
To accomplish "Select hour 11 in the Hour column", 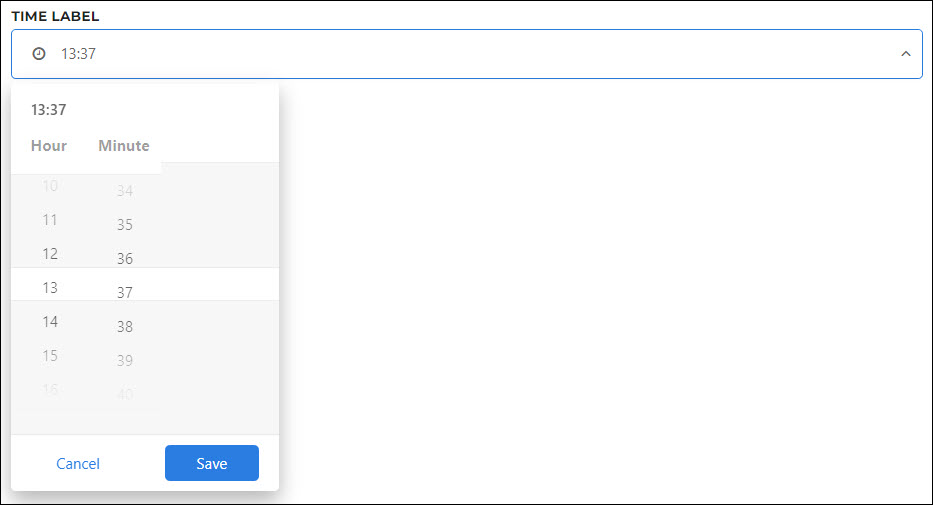I will 50,220.
